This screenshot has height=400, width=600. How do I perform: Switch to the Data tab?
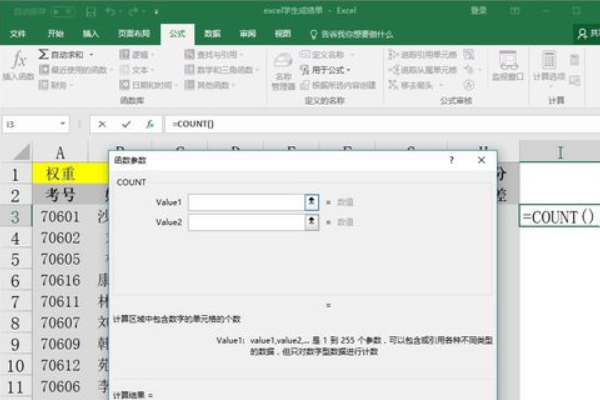212,34
